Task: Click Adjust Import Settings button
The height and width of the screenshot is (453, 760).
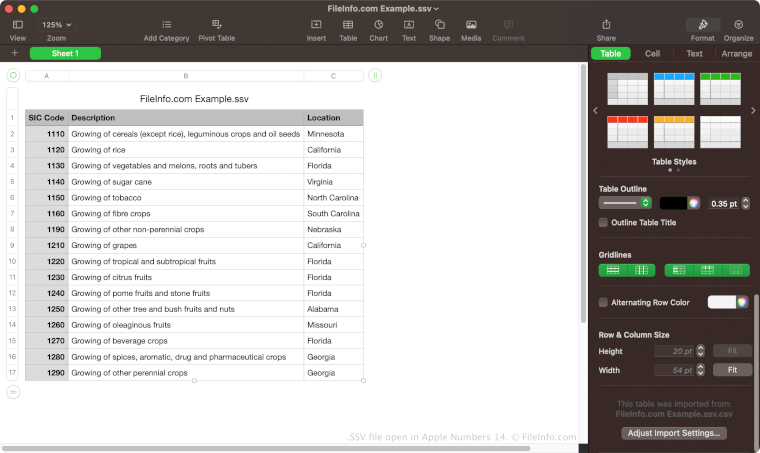Action: [673, 433]
